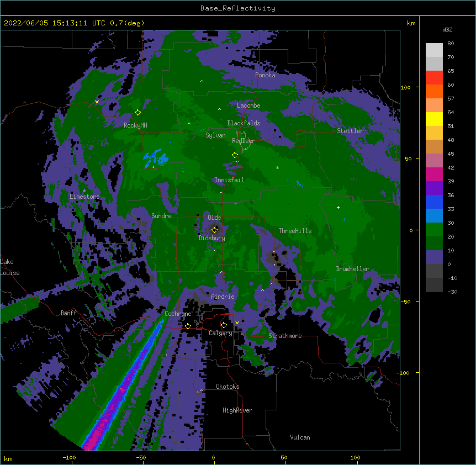Click the RedDeer city label
Image resolution: width=476 pixels, height=465 pixels.
click(243, 141)
